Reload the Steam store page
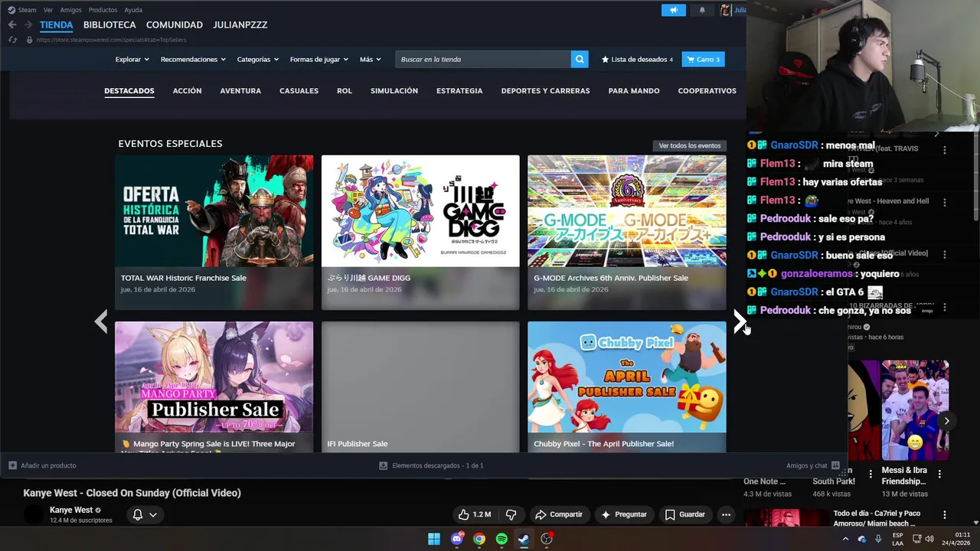Viewport: 980px width, 551px height. pos(12,40)
